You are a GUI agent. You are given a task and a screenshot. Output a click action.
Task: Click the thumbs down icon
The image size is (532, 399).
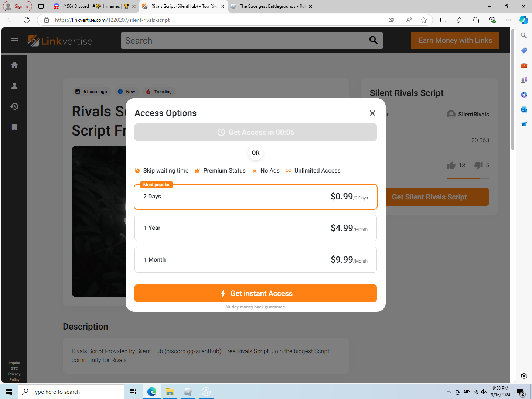point(478,166)
